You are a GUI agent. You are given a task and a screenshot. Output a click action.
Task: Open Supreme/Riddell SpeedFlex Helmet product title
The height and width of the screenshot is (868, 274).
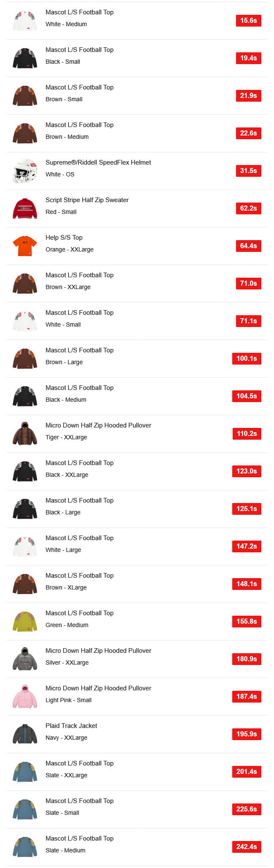[98, 162]
